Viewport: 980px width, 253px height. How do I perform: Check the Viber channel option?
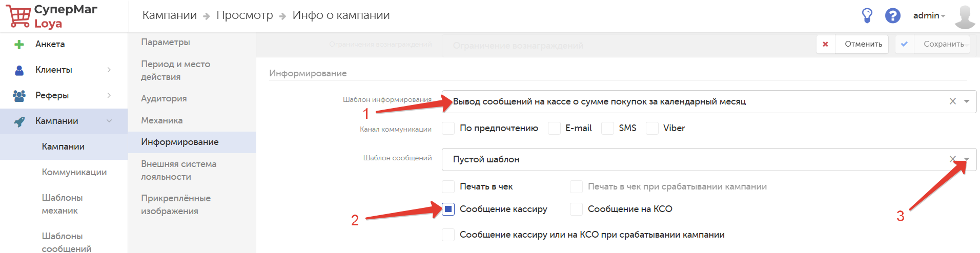coord(652,128)
